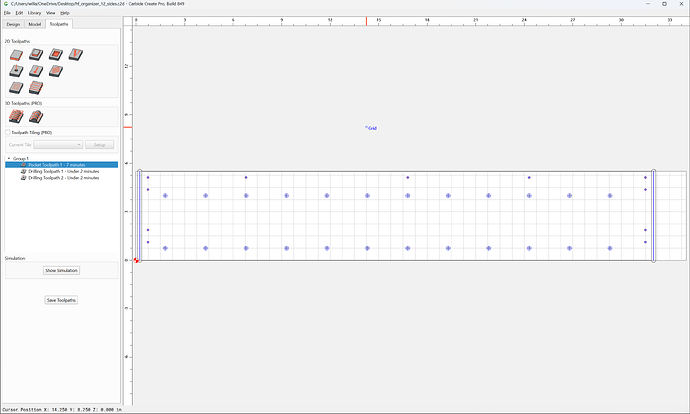Select the first 3D toolpath icon
The image size is (690, 414).
(16, 117)
